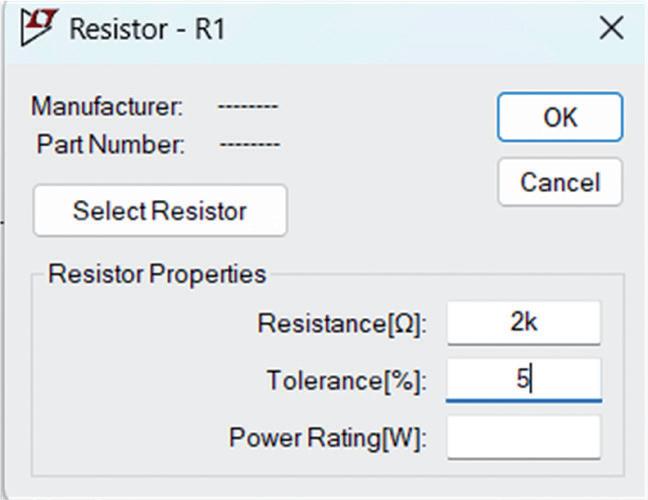Click into the Tolerance input box
This screenshot has width=648, height=500.
coord(523,380)
